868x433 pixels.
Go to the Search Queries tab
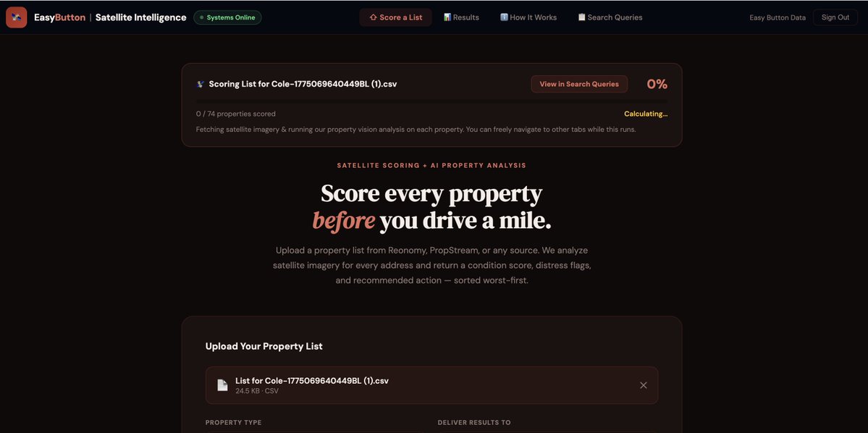[610, 17]
